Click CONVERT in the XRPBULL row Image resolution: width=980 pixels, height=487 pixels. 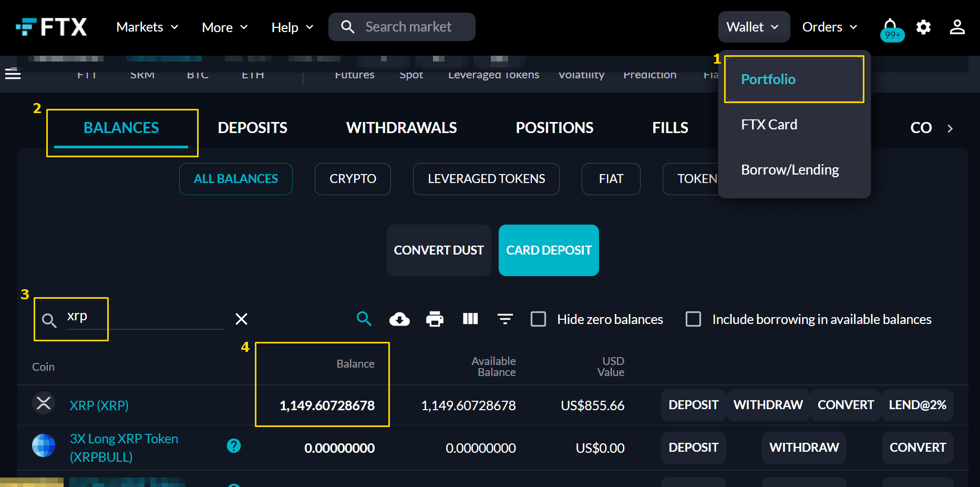pyautogui.click(x=917, y=448)
